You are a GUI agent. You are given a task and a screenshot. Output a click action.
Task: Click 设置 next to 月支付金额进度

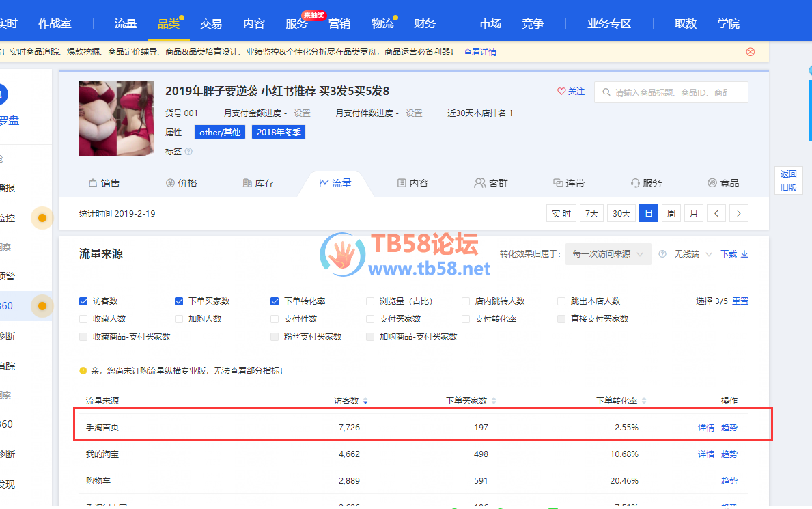tap(303, 113)
